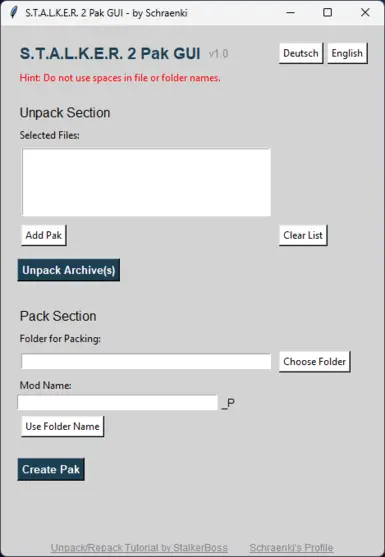Maximize the Pak GUI window
Screen dimensions: 385x557
pos(327,13)
